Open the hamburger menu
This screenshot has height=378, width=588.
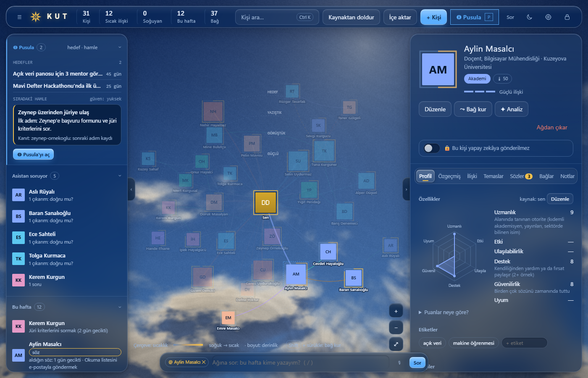[x=19, y=17]
